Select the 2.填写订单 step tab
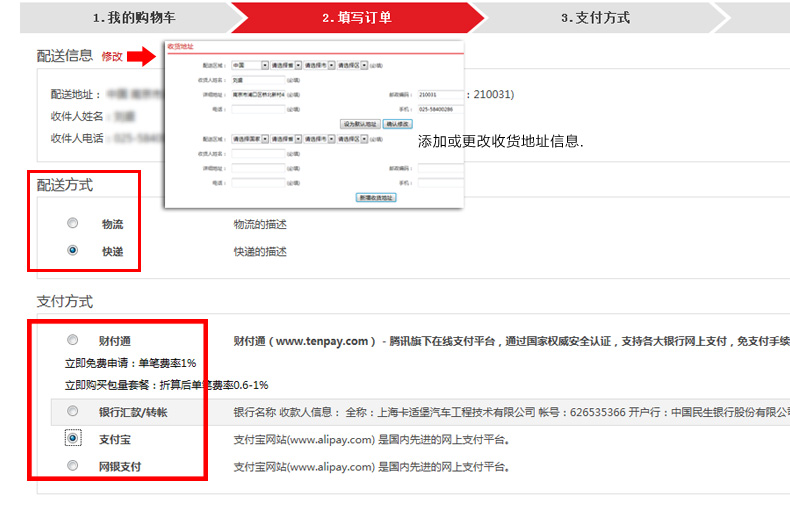This screenshot has width=790, height=508. click(357, 18)
